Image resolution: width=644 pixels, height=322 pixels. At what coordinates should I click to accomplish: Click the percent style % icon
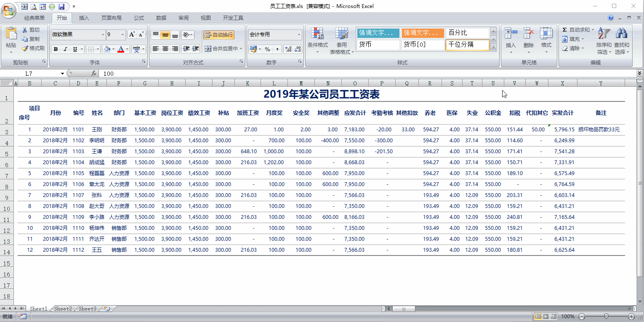(267, 49)
